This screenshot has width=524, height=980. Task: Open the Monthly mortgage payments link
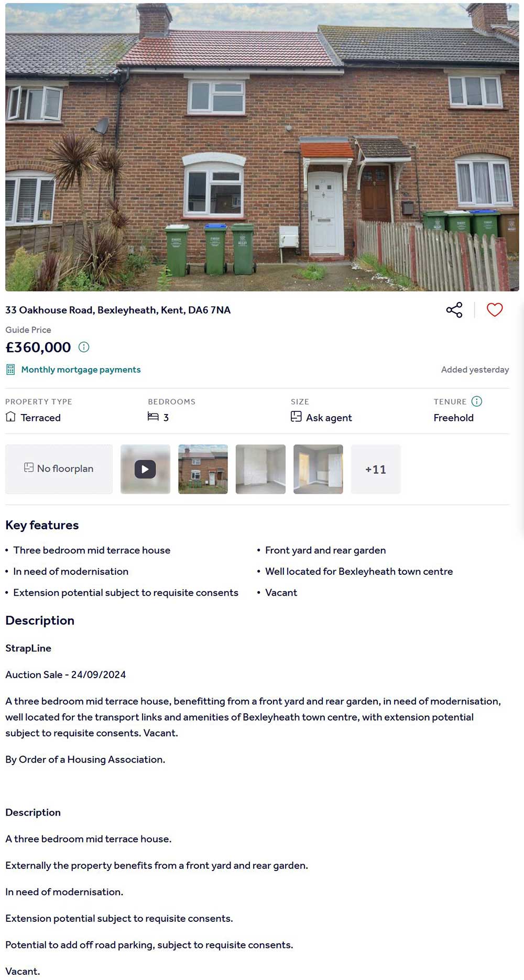point(81,369)
